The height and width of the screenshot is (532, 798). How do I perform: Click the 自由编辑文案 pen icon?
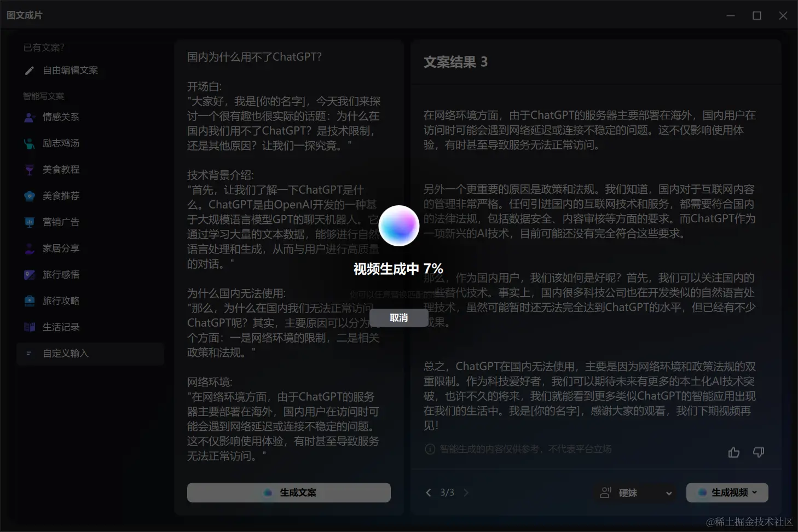point(29,70)
